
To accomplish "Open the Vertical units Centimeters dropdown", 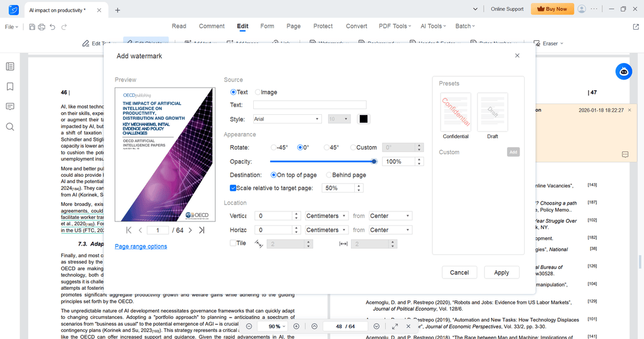I will coord(327,216).
